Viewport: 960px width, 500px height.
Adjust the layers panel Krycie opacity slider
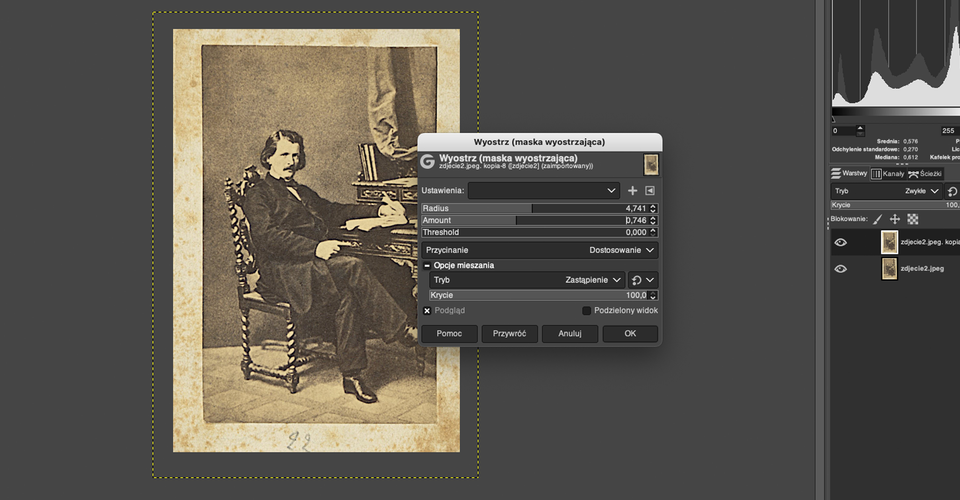coord(895,205)
